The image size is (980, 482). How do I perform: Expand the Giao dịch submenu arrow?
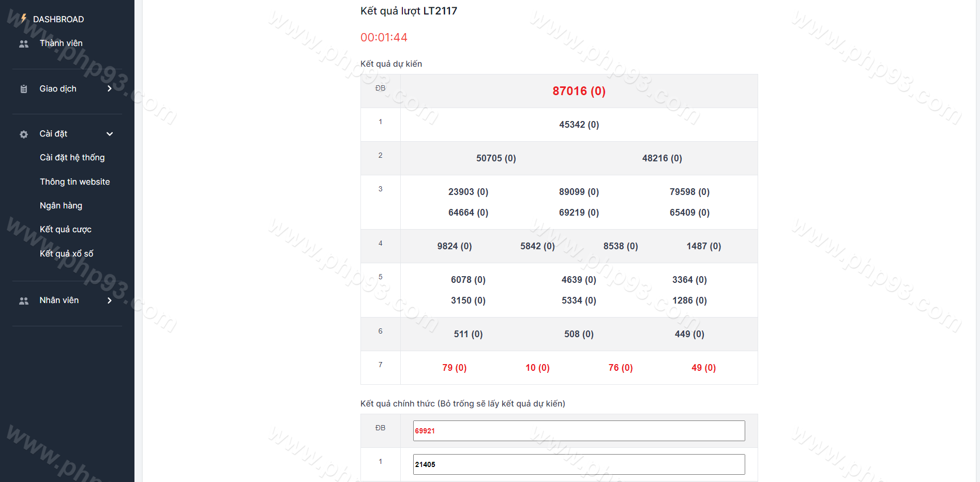[109, 89]
